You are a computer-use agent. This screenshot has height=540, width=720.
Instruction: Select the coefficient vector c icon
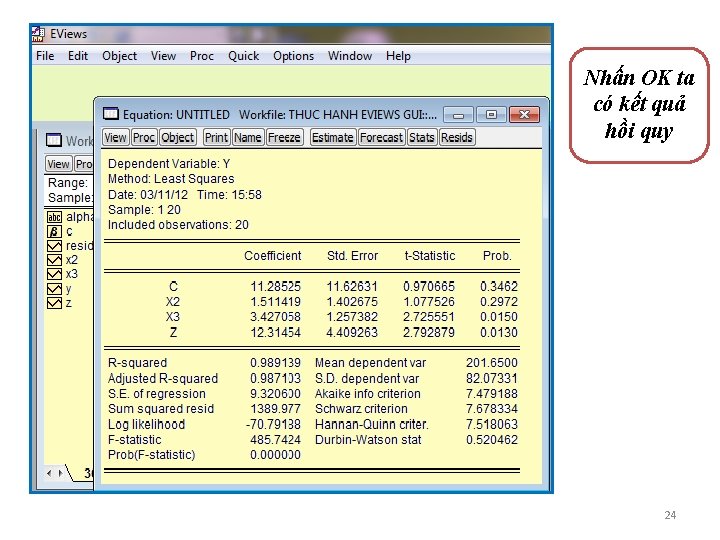(54, 231)
